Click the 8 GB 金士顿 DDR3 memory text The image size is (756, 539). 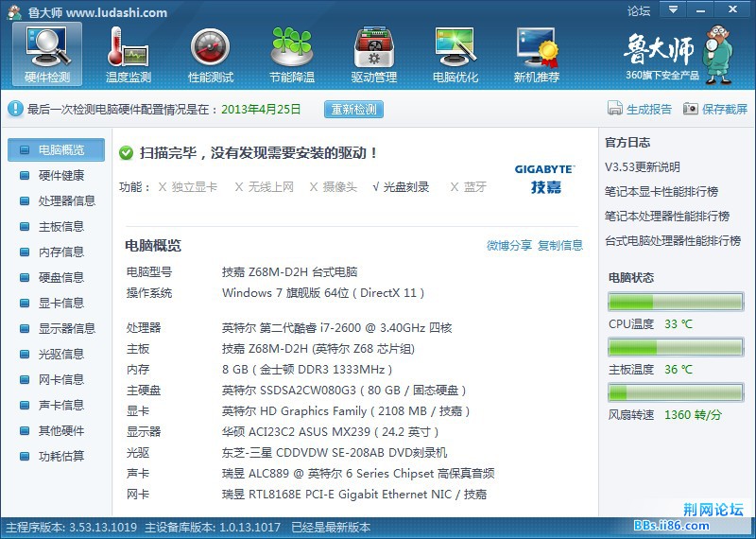click(306, 370)
